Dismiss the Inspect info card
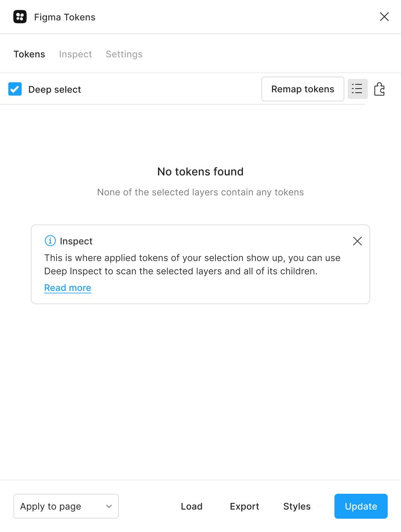Viewport: 401px width, 532px height. [x=357, y=241]
